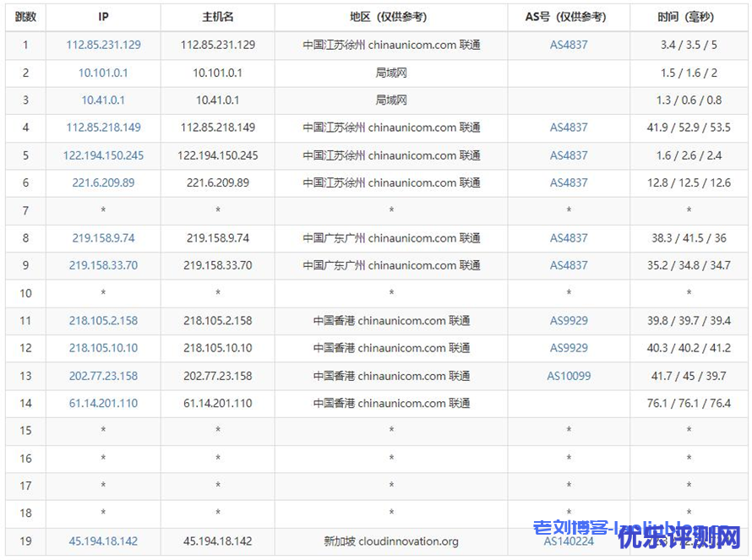The height and width of the screenshot is (560, 752).
Task: Open the final hop IP 45.194.18.142
Action: point(103,541)
